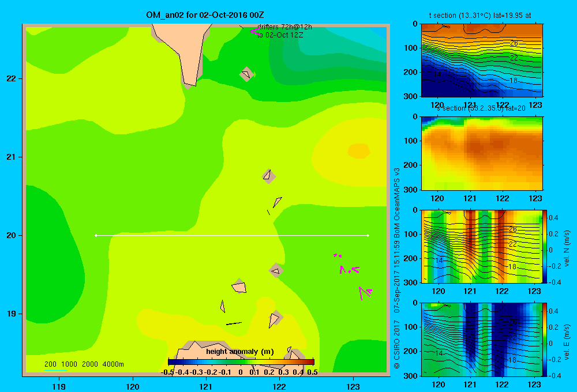Click longitude label 121 under the main map

pos(206,386)
